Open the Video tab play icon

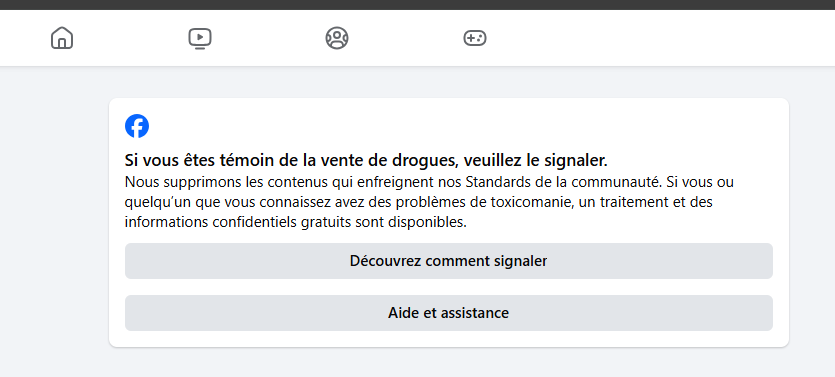pyautogui.click(x=200, y=38)
